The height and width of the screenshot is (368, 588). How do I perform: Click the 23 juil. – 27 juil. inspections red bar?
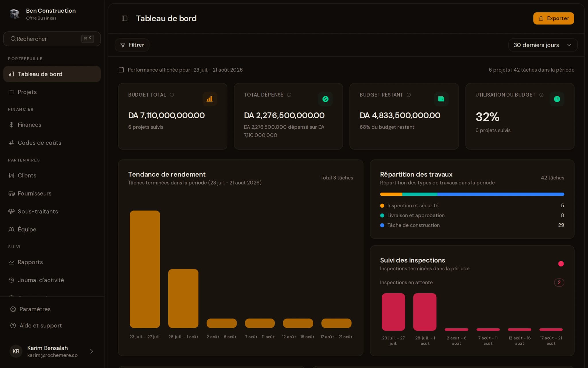tap(393, 312)
